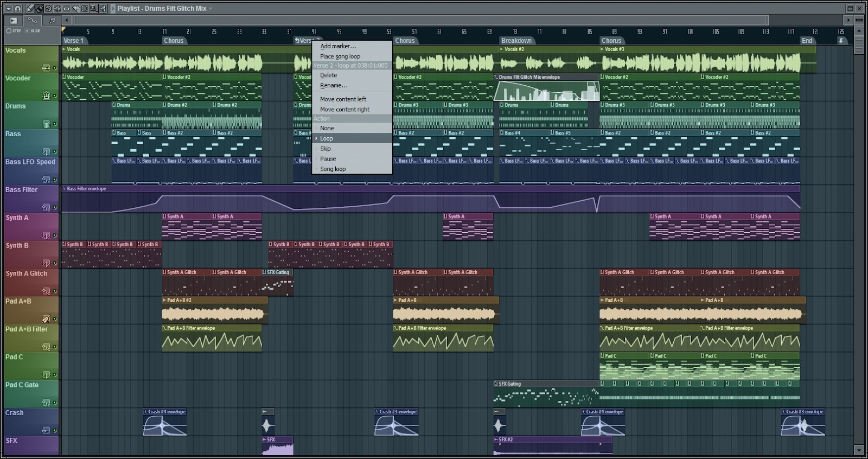Open the Vocals #2 clip menu

502,49
